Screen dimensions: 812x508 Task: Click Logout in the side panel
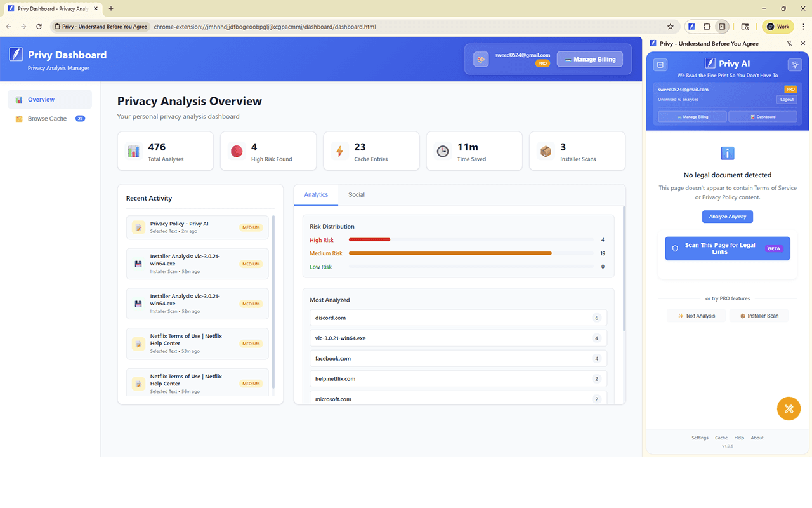coord(786,100)
